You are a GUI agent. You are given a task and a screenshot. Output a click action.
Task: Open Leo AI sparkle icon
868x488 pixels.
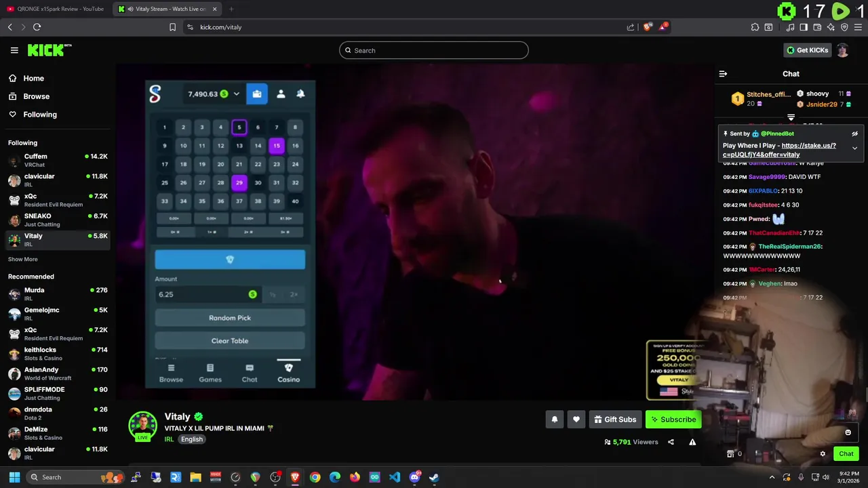tap(831, 27)
